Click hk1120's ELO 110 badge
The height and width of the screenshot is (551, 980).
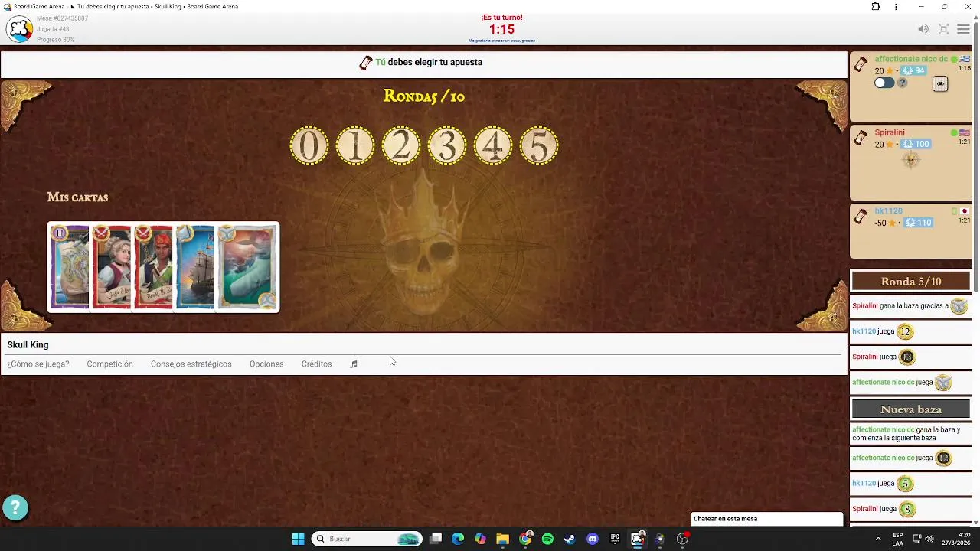(x=919, y=223)
